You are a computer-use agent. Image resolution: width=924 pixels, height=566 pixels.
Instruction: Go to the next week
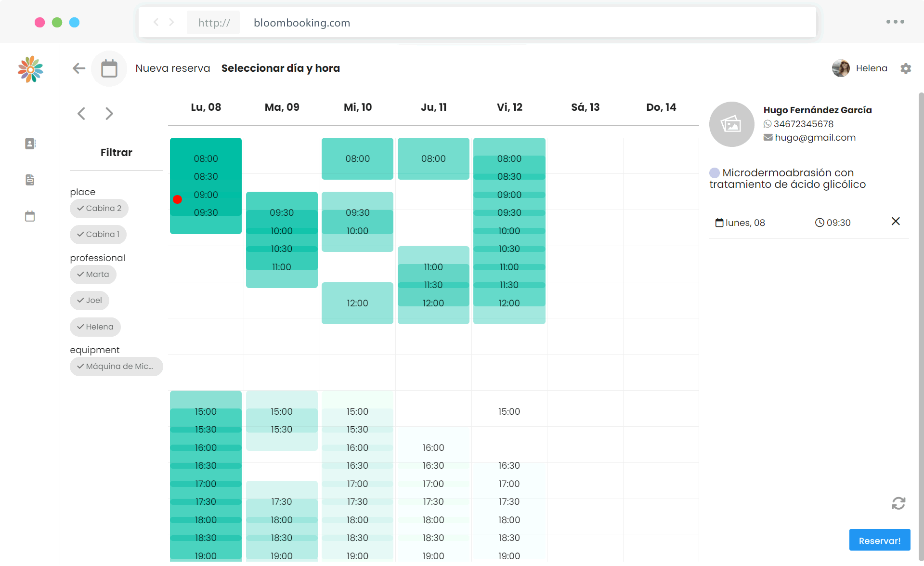[x=109, y=114]
